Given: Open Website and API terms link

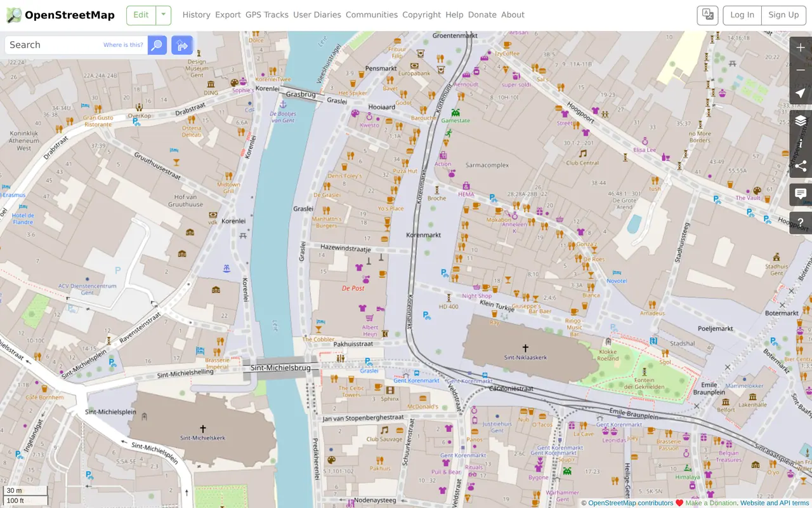Looking at the screenshot, I should [x=775, y=503].
